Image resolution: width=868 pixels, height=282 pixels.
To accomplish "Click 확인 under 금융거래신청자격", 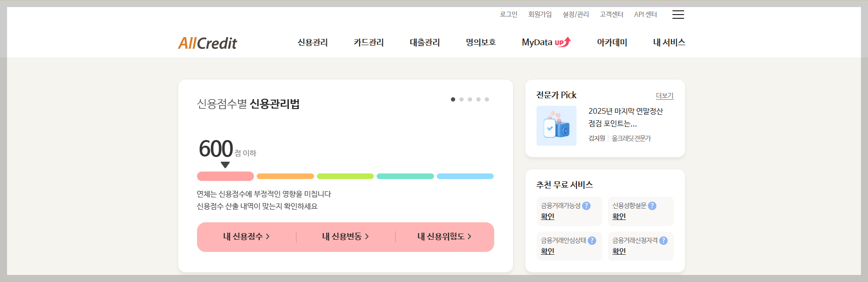I will pos(619,251).
